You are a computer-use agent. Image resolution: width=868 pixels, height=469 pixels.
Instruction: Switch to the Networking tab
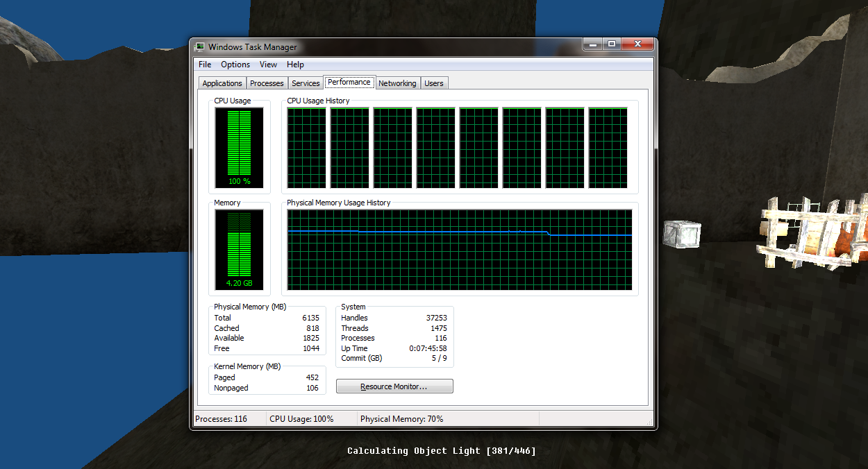point(397,83)
